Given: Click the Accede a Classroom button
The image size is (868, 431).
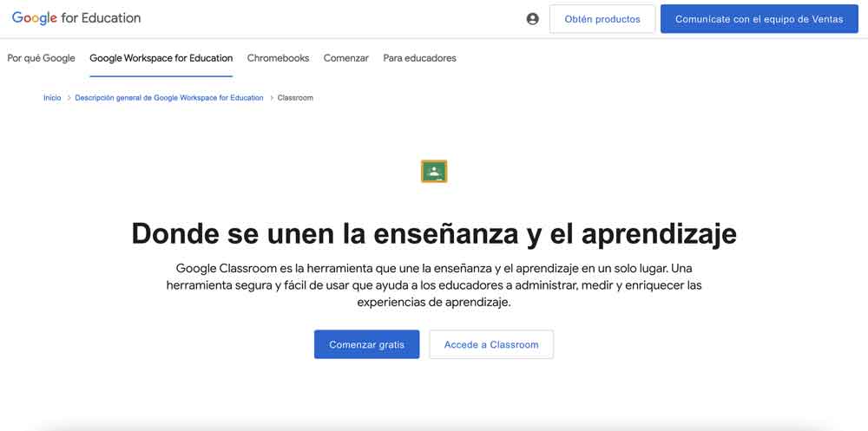Looking at the screenshot, I should point(491,344).
